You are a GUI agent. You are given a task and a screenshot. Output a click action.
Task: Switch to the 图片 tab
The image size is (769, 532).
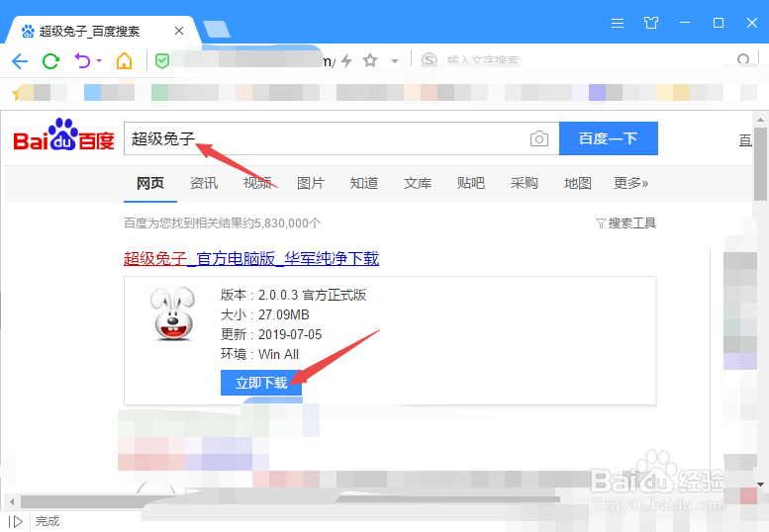pyautogui.click(x=311, y=183)
